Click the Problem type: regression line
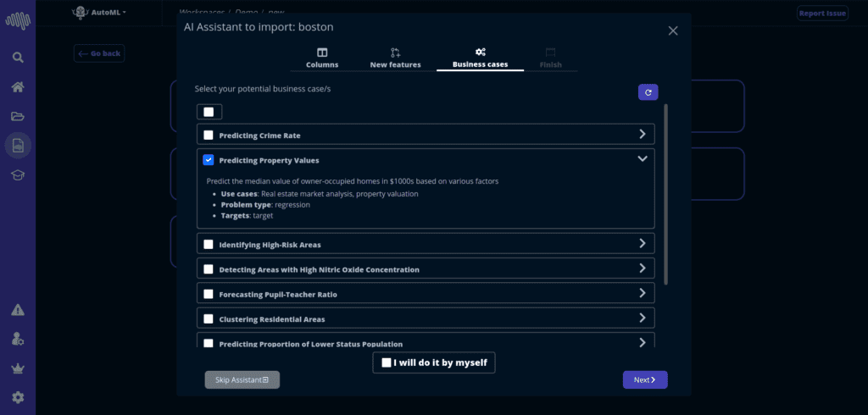The image size is (868, 415). [x=265, y=205]
